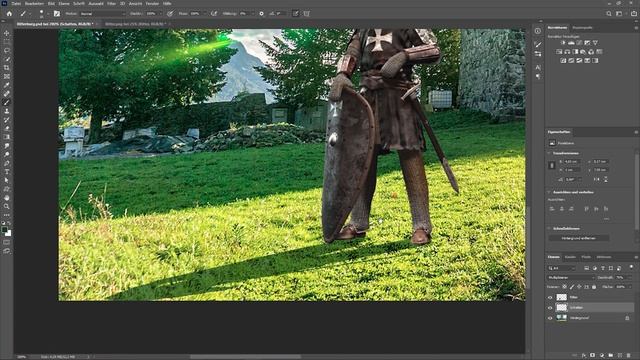
Task: Open the brush settings panel from options bar
Action: click(x=57, y=13)
